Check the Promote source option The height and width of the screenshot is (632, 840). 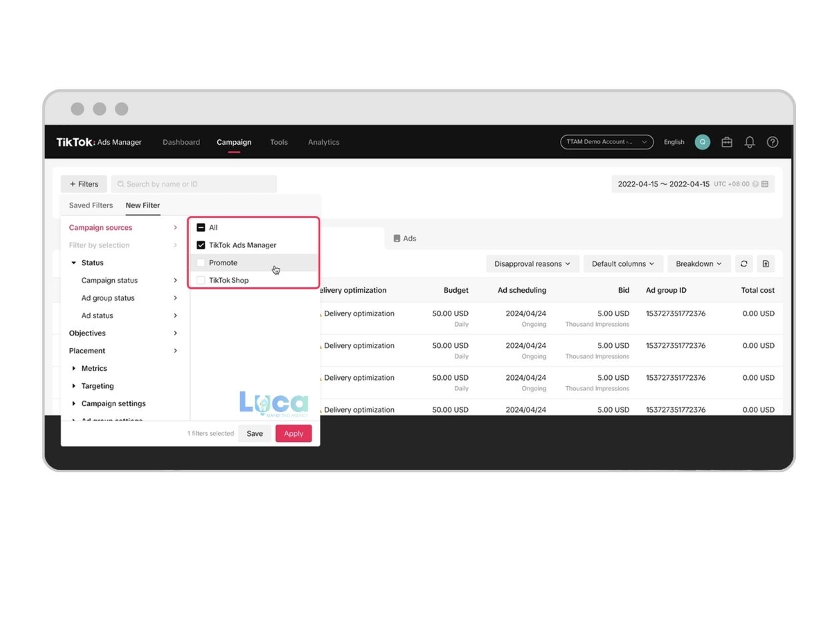point(201,263)
